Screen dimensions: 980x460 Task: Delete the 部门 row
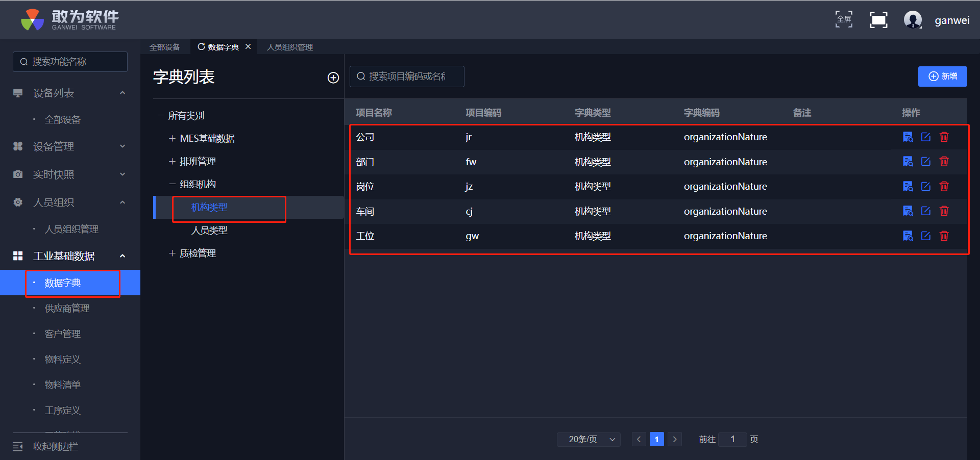pos(944,162)
